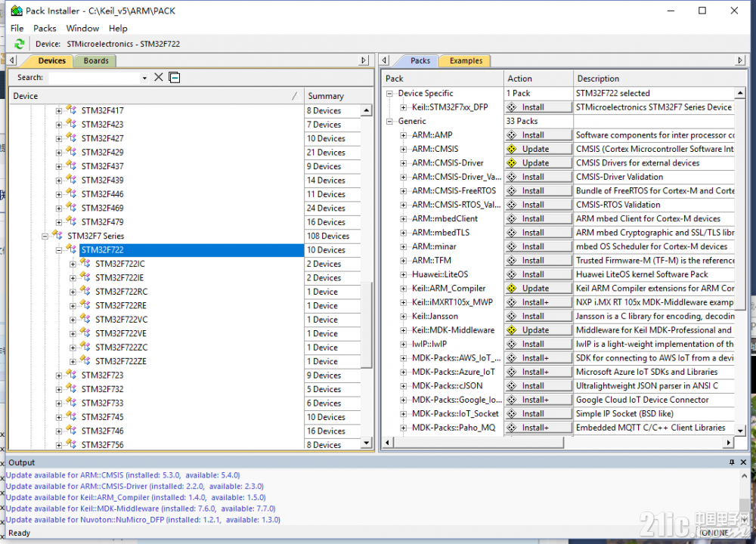
Task: Click yellow update icon for Keil::MDK-Middleware
Action: click(512, 330)
